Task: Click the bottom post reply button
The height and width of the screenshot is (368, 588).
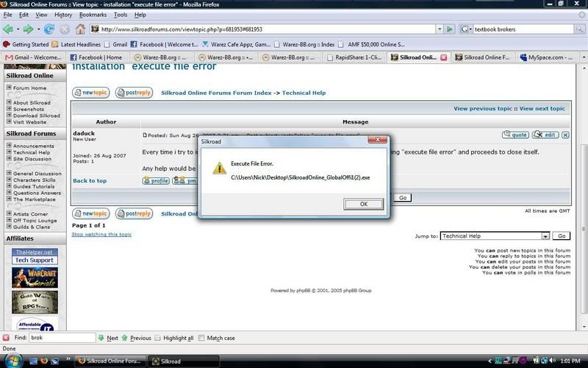Action: point(134,213)
